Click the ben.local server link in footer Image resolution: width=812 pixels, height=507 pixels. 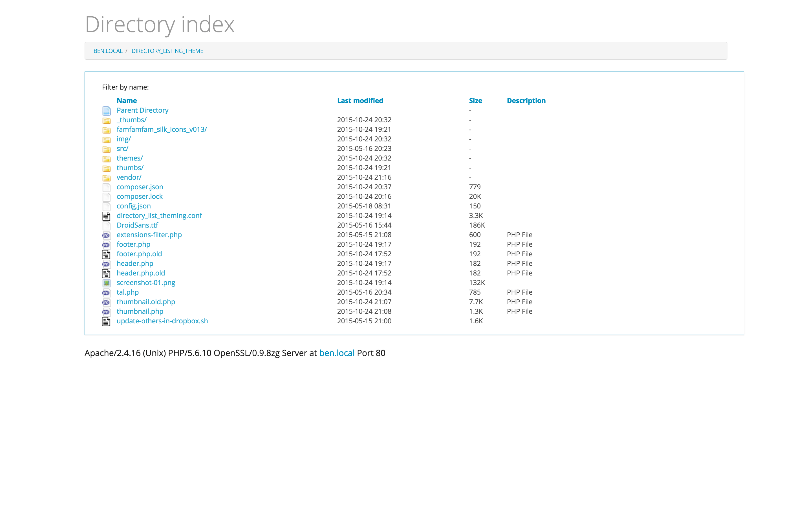pyautogui.click(x=337, y=353)
